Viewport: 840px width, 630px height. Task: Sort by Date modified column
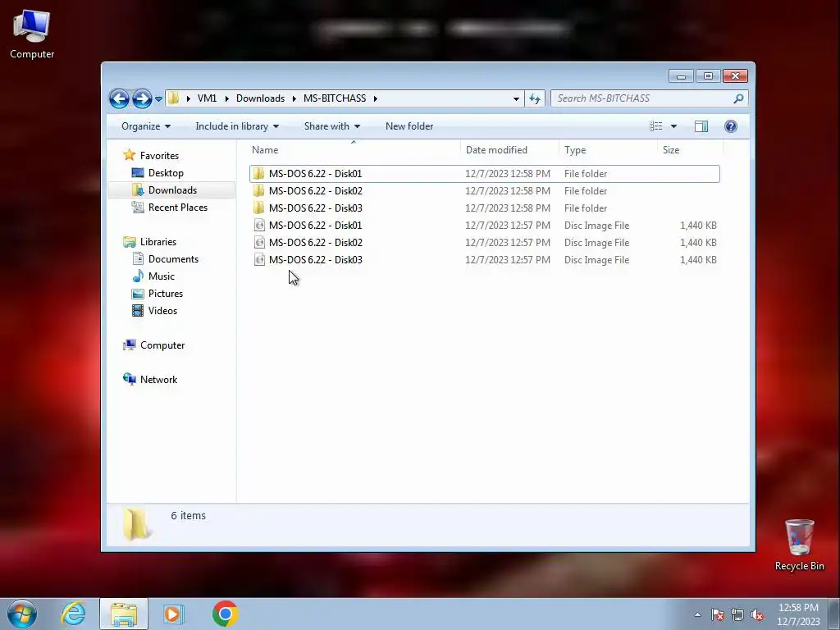point(509,150)
